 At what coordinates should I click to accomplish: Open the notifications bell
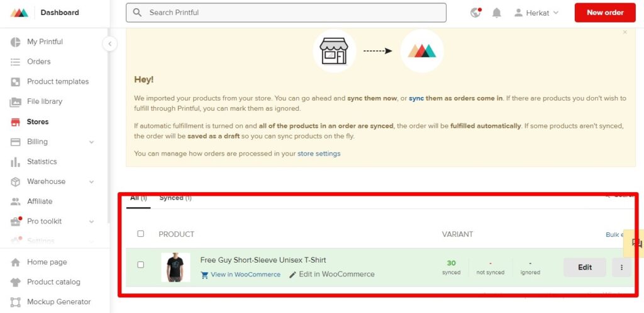tap(497, 13)
